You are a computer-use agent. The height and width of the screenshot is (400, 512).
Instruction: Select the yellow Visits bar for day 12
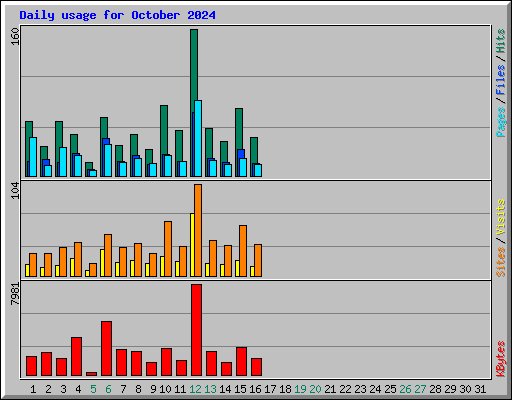pos(192,245)
